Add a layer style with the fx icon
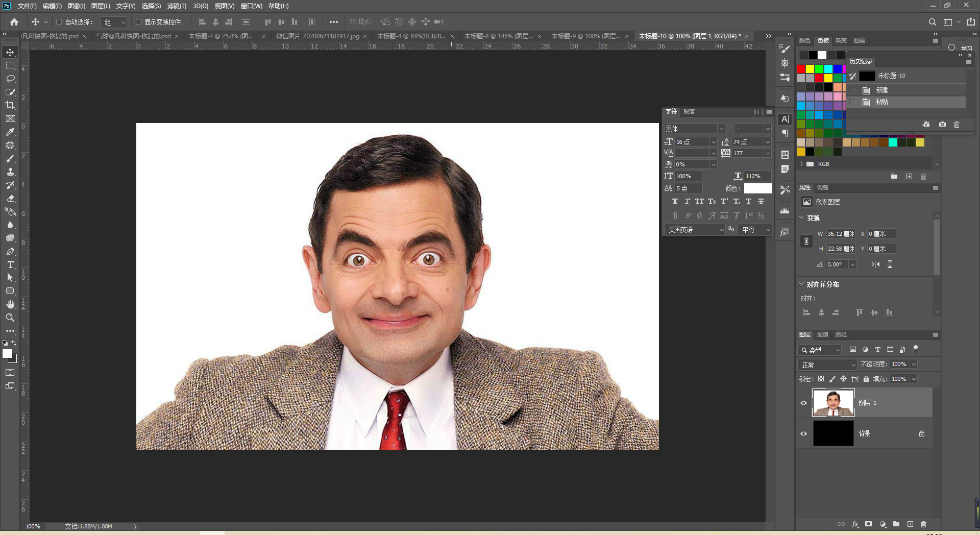This screenshot has height=535, width=980. (855, 524)
